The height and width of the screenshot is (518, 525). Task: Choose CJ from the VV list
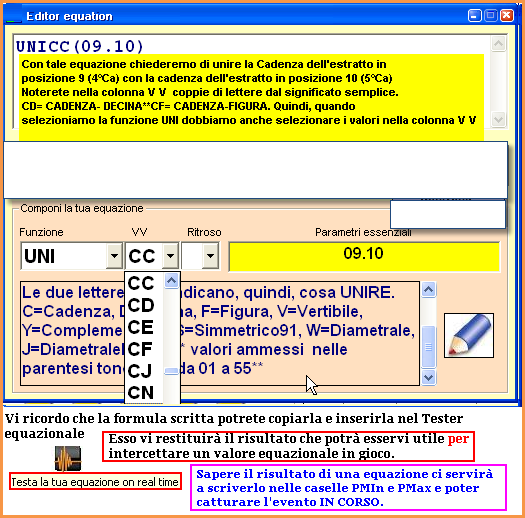[x=141, y=371]
